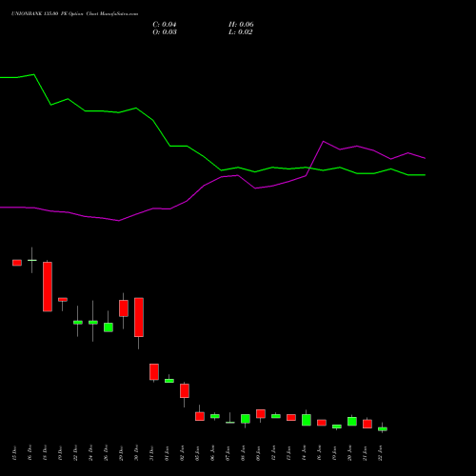Select the '31 Dec' date label
Image resolution: width=476 pixels, height=476 pixels.
tap(151, 453)
